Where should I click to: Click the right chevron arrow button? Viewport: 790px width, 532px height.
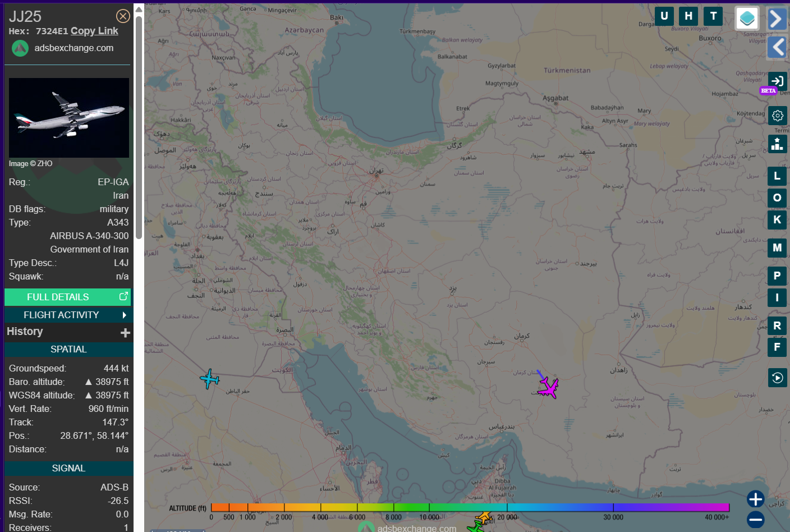click(777, 19)
